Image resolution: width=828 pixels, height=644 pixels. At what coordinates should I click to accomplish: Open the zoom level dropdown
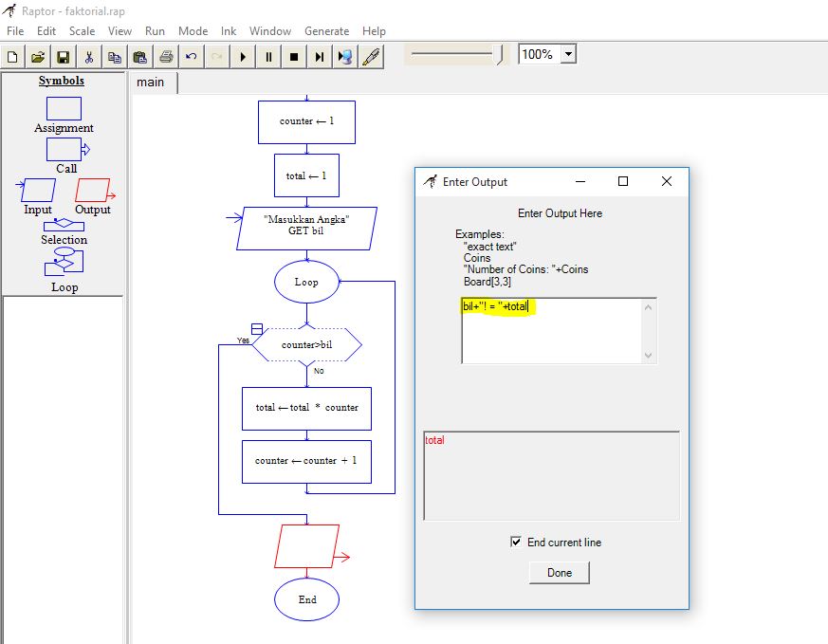coord(566,54)
